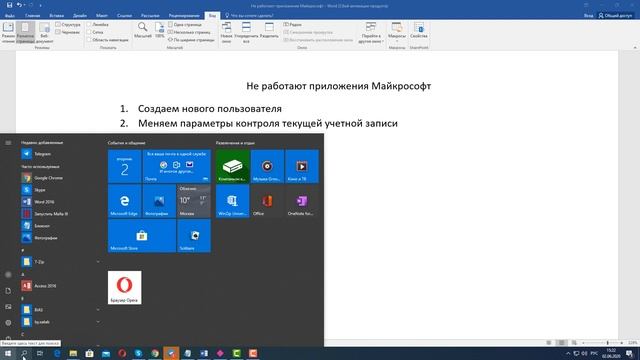This screenshot has height=360, width=640.
Task: Select Page Width (По ширине страницы) option
Action: click(191, 40)
